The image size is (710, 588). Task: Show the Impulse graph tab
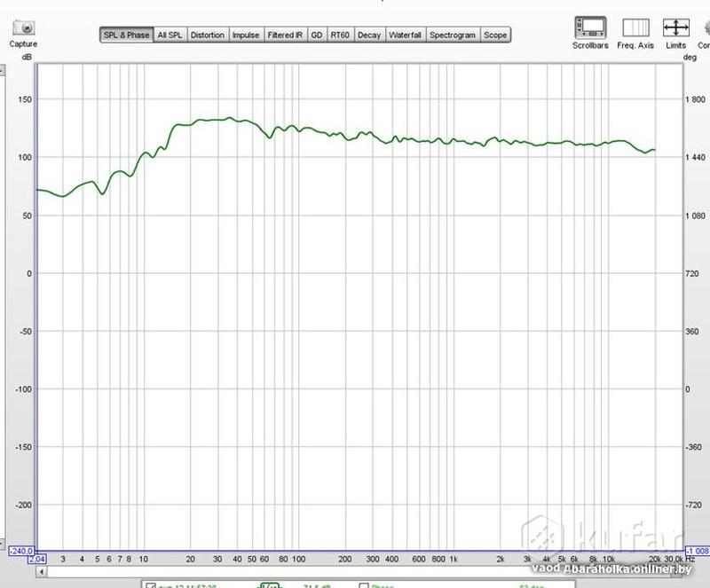click(246, 35)
